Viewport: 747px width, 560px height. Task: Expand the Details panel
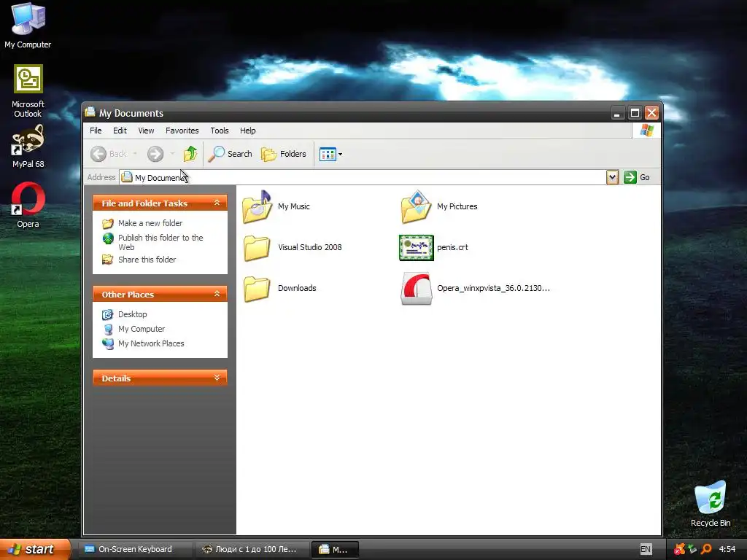coord(217,378)
